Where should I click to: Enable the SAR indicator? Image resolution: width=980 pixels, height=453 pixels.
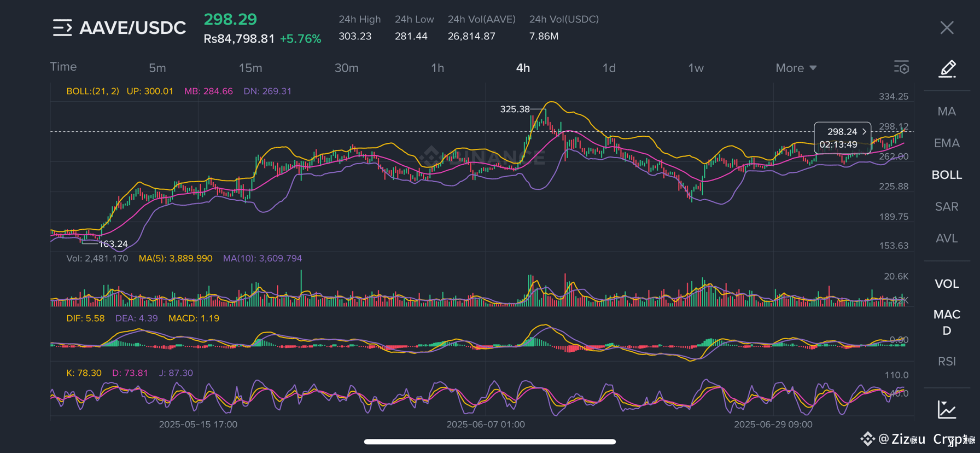tap(947, 207)
